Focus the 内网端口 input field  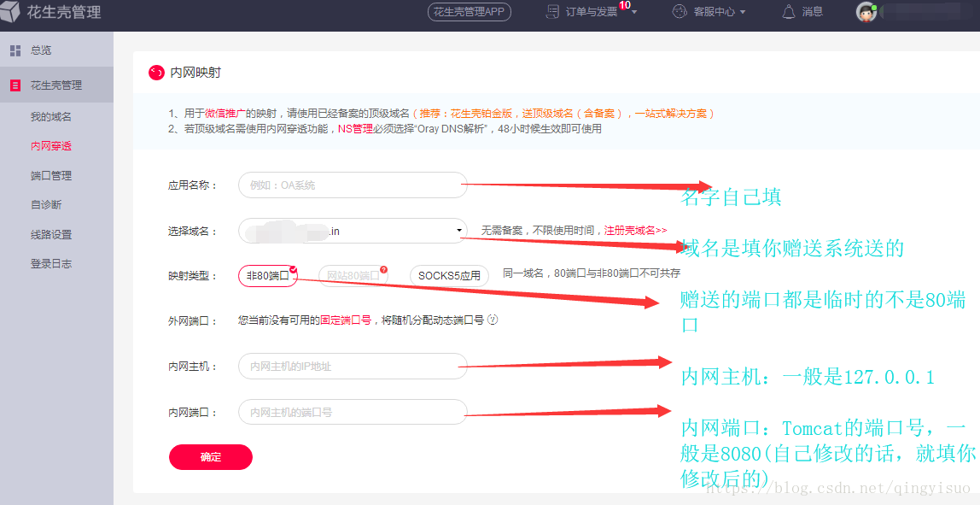tap(353, 413)
